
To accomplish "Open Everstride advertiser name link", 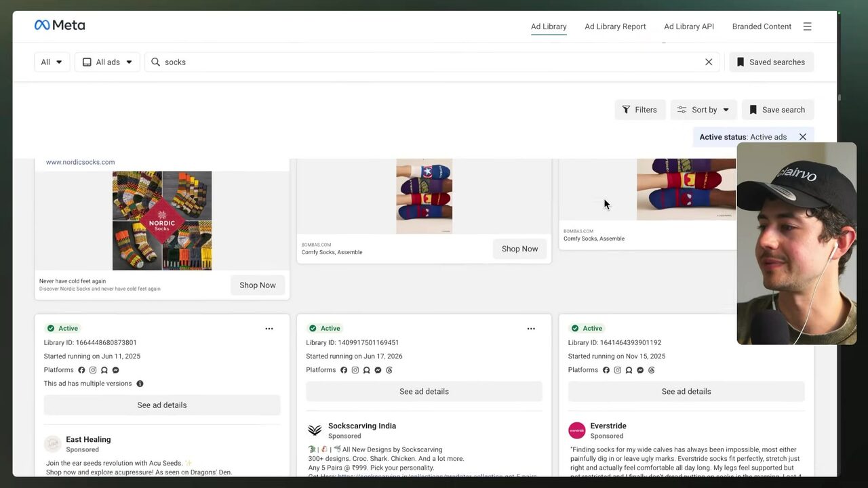I will coord(608,426).
